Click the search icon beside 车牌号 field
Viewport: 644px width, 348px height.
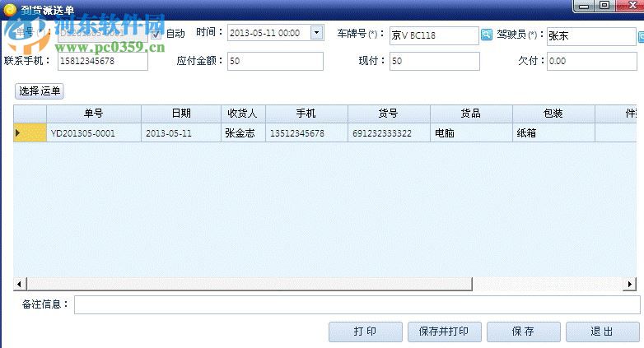(486, 35)
